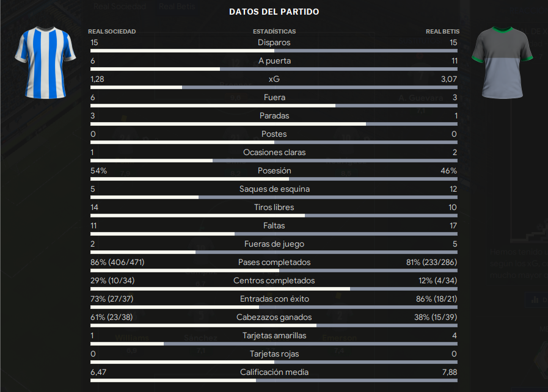Click the dimmed bar chart icon button
This screenshot has height=392, width=548.
pos(535,300)
